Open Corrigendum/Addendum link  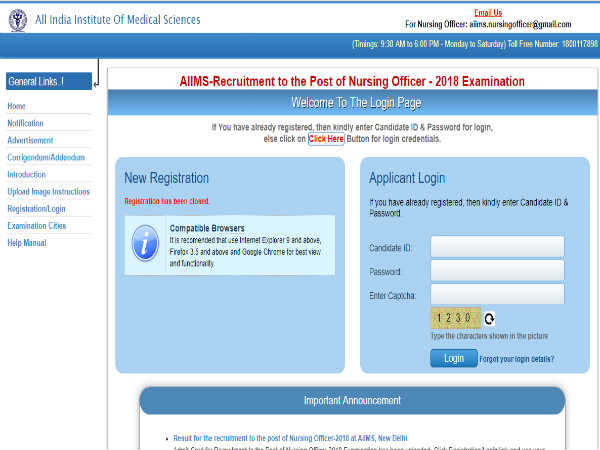[46, 157]
